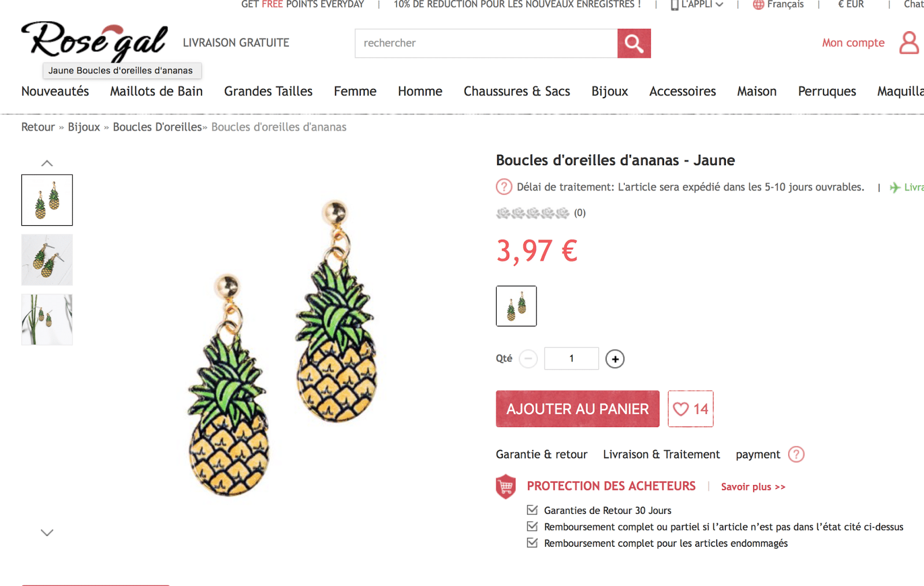This screenshot has height=586, width=924.
Task: Expand the L'APPLI dropdown
Action: tap(698, 5)
